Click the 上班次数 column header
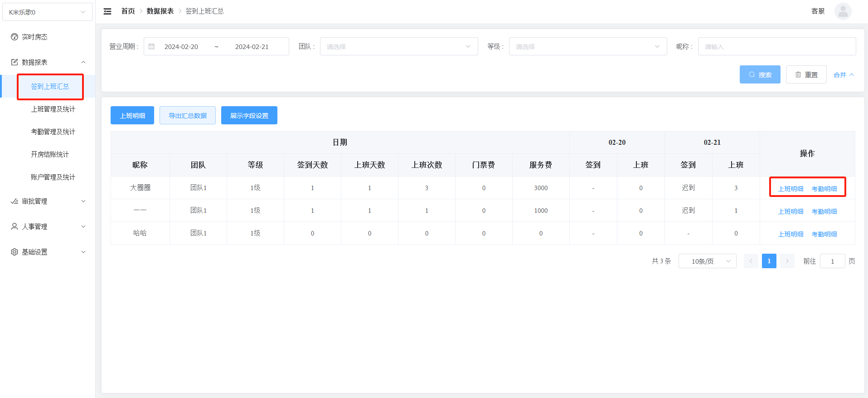Screen dimensions: 868x398 click(427, 165)
